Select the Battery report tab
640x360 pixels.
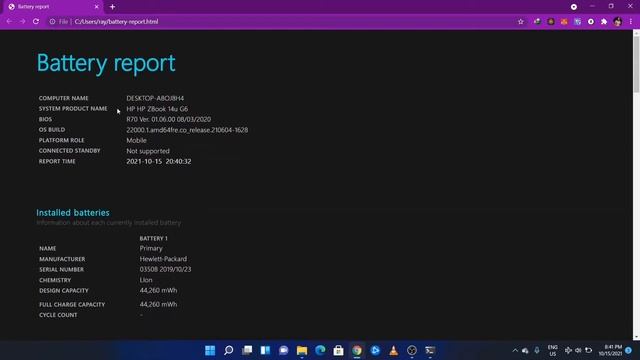coord(53,7)
